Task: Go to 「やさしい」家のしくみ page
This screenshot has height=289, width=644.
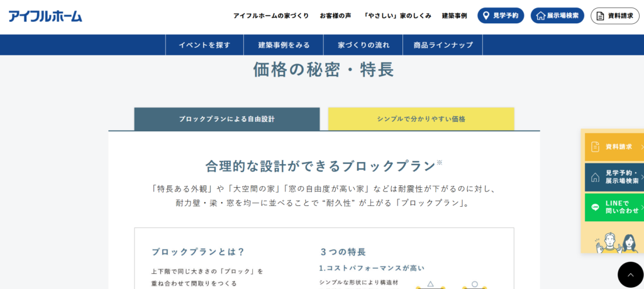Action: [397, 16]
